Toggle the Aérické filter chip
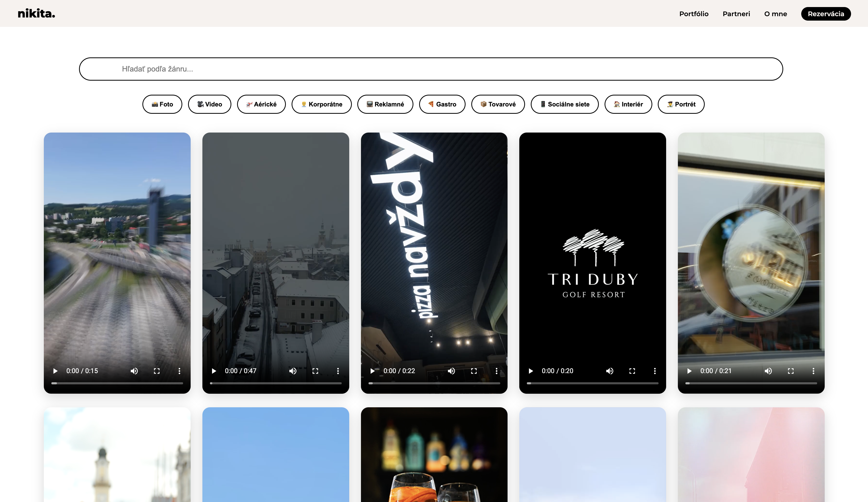The height and width of the screenshot is (502, 868). click(x=261, y=104)
